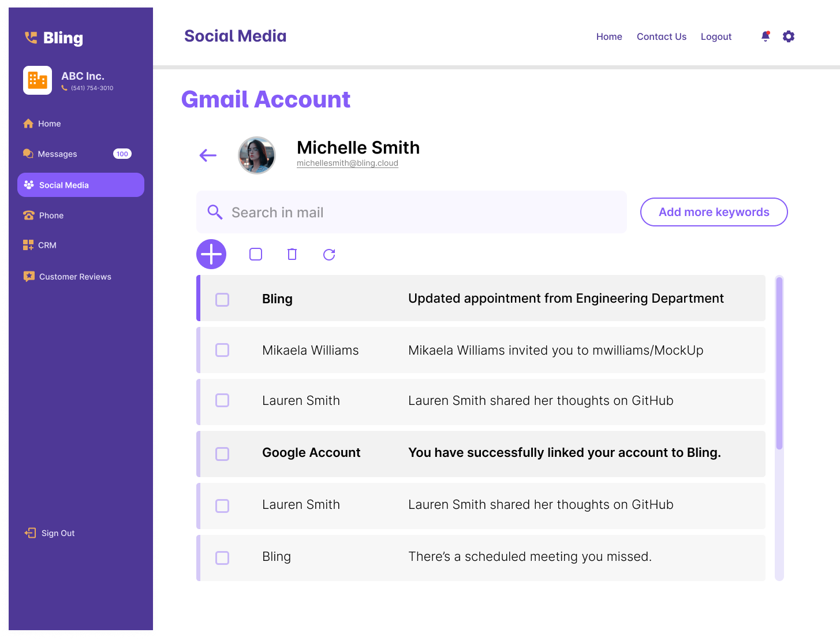This screenshot has width=840, height=640.
Task: Click Add more keywords button
Action: click(x=714, y=212)
